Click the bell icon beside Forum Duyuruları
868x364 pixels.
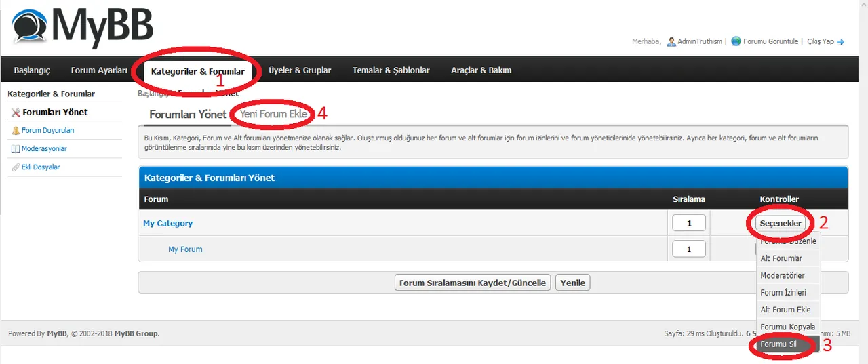(x=16, y=131)
